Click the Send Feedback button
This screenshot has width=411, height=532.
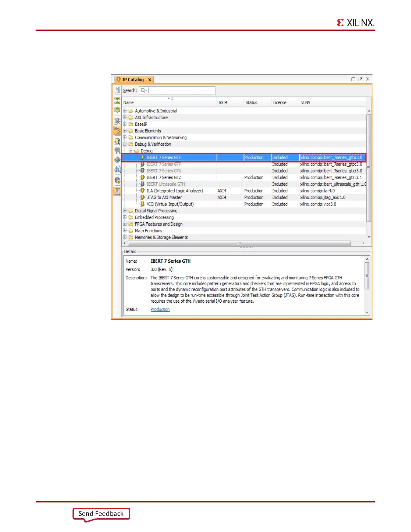101,514
